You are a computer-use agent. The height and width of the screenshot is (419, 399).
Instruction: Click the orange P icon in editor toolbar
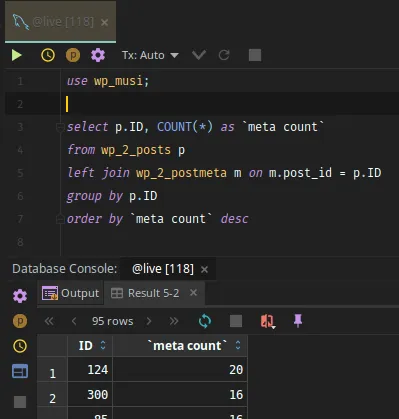click(x=73, y=55)
